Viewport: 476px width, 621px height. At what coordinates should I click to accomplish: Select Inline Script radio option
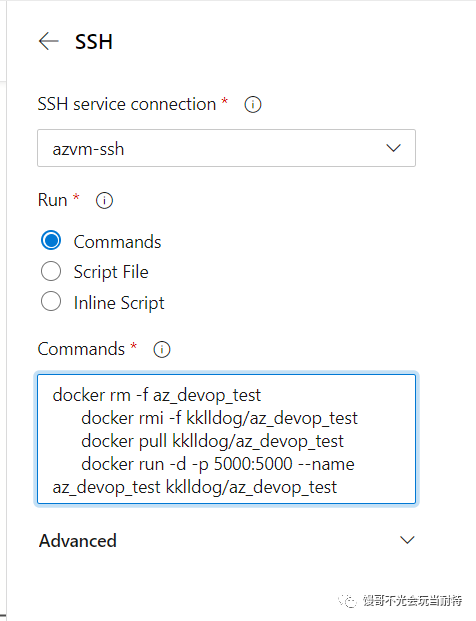51,302
